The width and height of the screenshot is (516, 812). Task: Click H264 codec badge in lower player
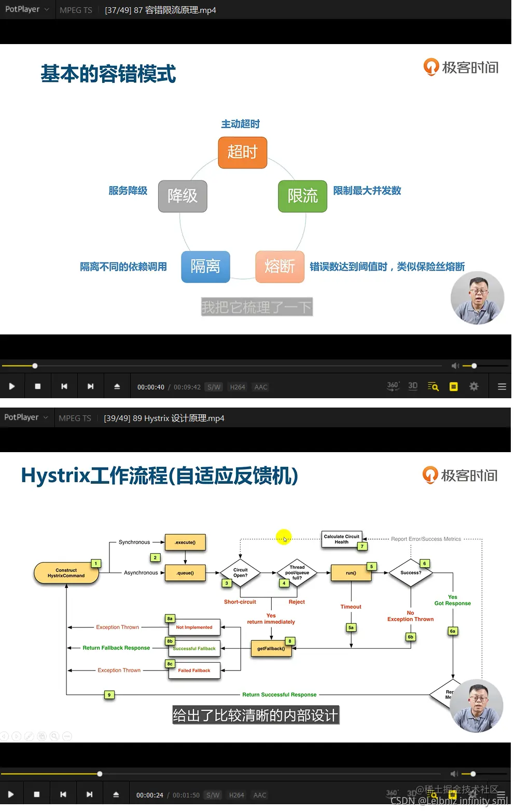click(236, 795)
